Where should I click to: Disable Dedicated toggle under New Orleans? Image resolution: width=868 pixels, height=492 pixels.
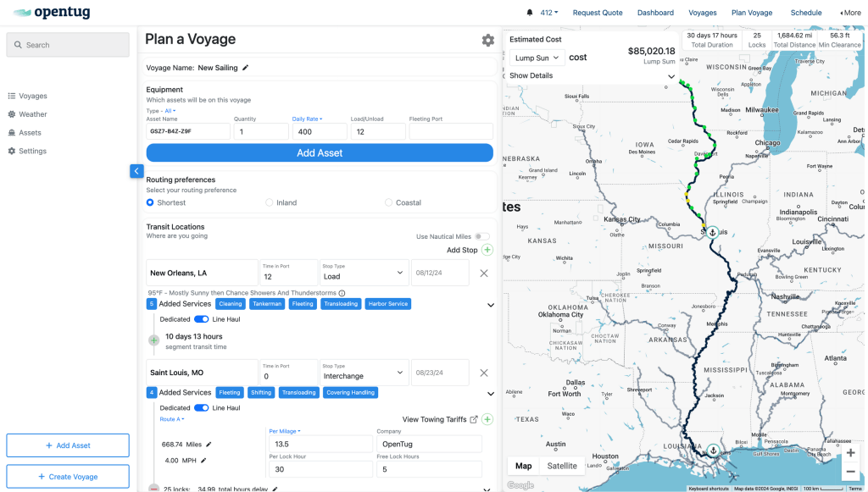pyautogui.click(x=202, y=319)
